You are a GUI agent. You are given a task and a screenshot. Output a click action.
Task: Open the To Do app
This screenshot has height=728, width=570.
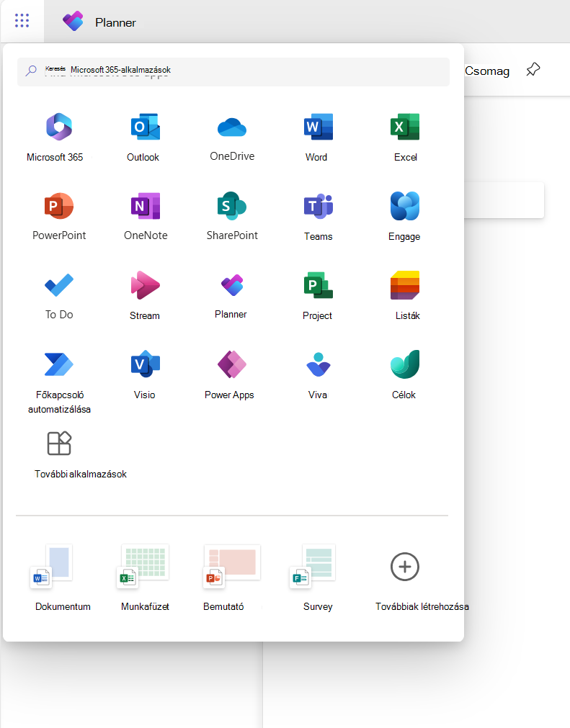pyautogui.click(x=59, y=295)
